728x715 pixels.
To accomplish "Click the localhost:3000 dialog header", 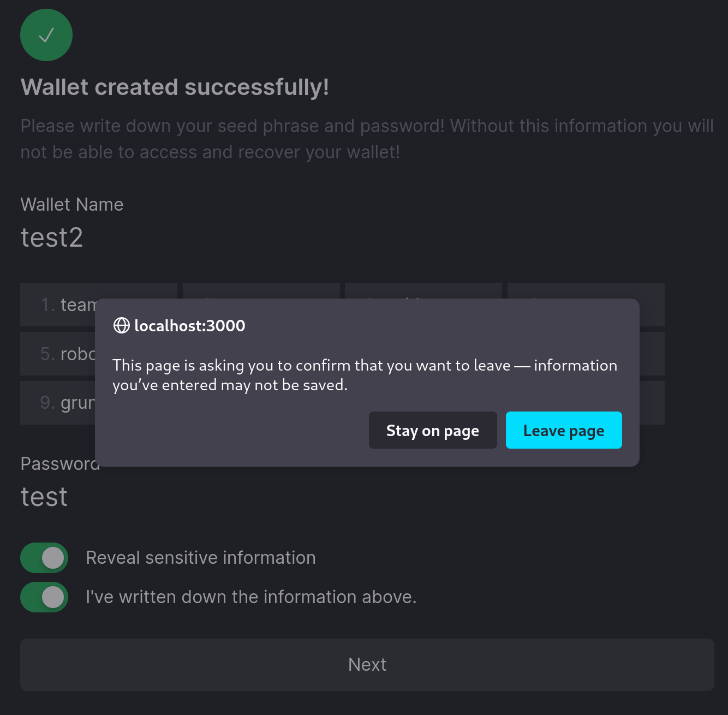I will [x=189, y=326].
